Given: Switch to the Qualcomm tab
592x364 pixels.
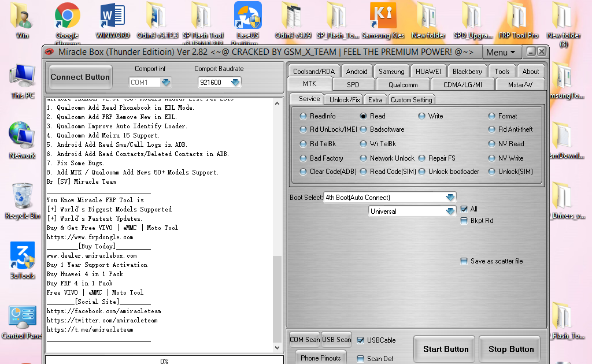Looking at the screenshot, I should (403, 84).
